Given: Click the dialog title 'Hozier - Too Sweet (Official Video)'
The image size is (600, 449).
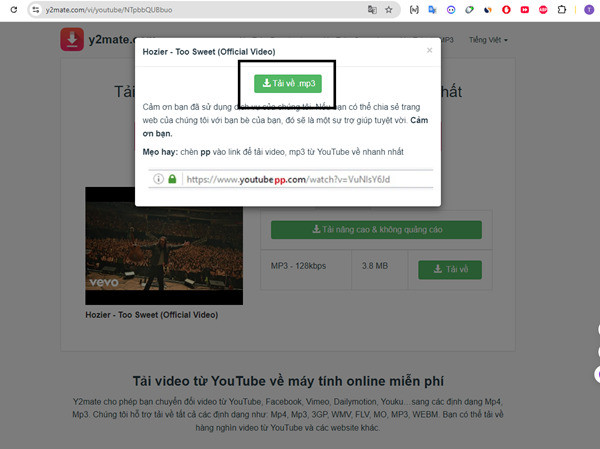Looking at the screenshot, I should 209,52.
